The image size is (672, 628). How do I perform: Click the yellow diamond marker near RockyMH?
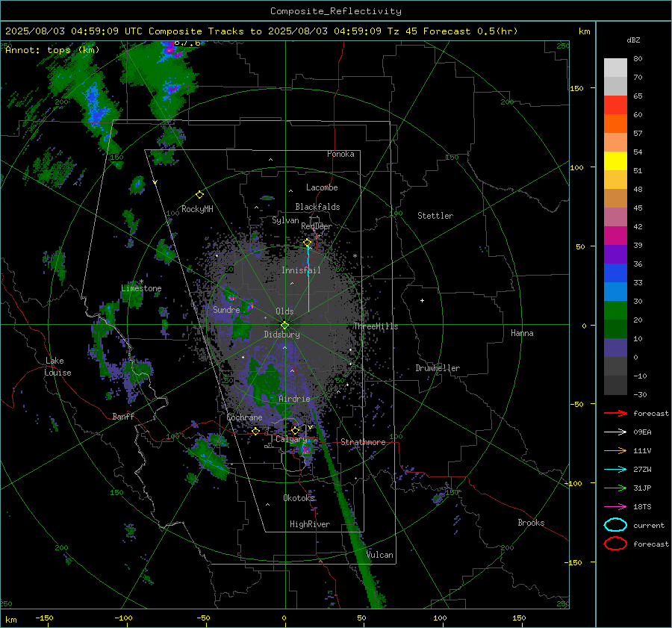click(199, 195)
